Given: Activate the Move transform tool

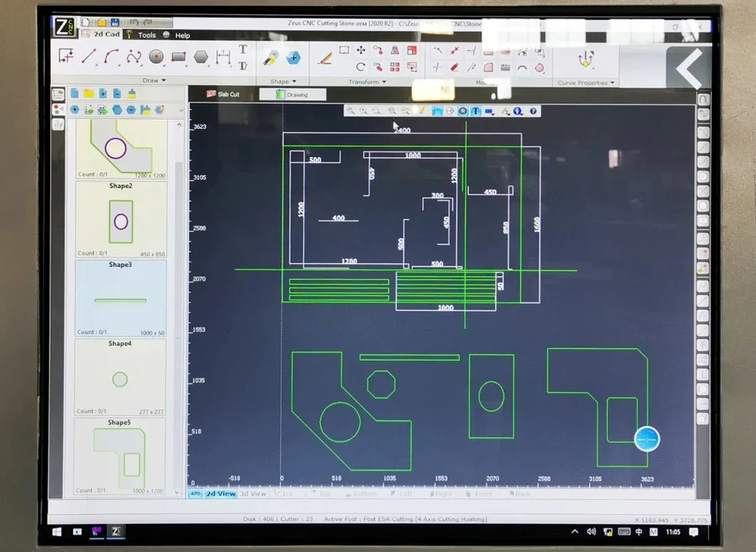Looking at the screenshot, I should pos(361,50).
